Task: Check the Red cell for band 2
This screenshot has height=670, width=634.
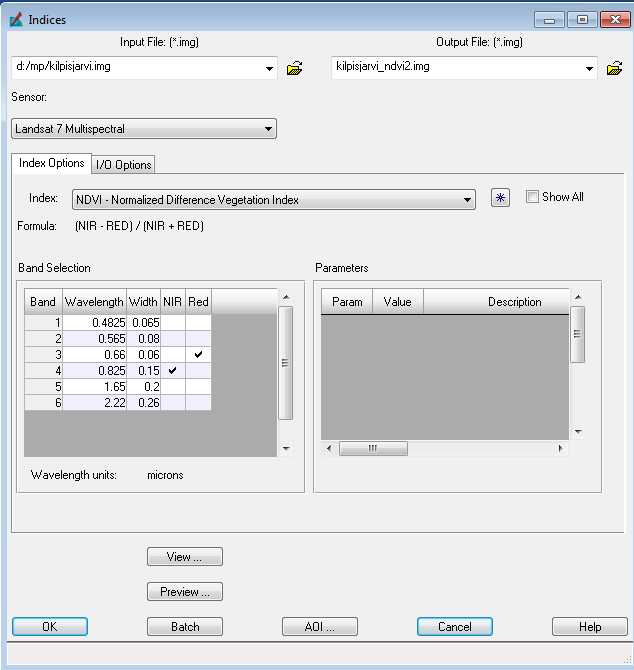Action: (198, 338)
